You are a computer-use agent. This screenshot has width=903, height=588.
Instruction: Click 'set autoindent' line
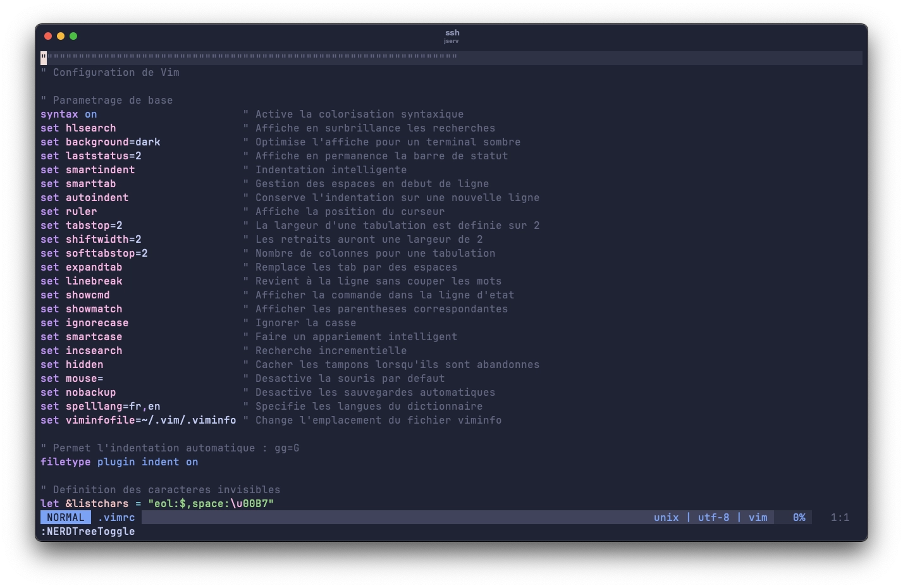[85, 198]
